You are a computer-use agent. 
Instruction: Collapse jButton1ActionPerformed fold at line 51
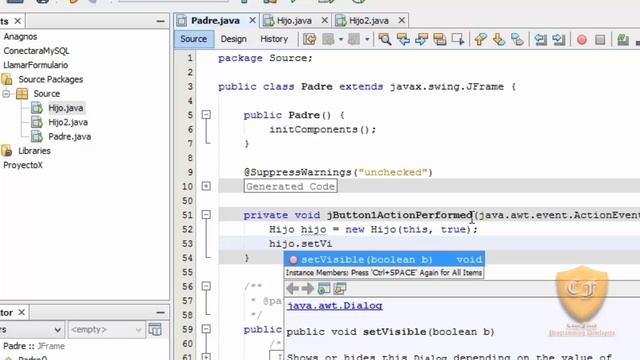[x=206, y=215]
